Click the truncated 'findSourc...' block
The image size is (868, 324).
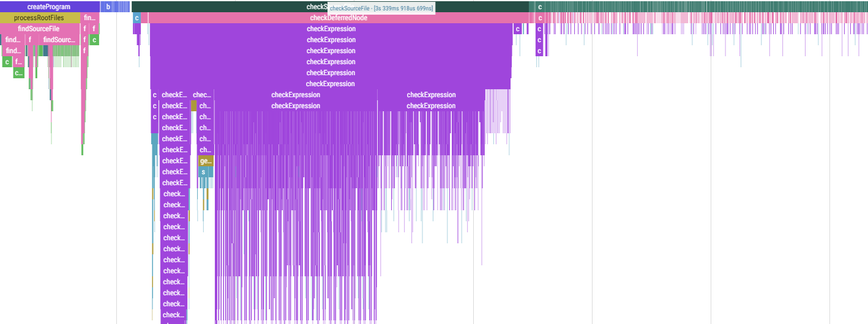click(59, 40)
